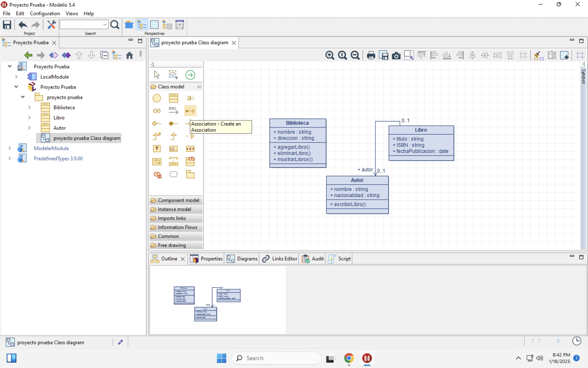The height and width of the screenshot is (368, 588).
Task: Toggle the tree-view perspective button
Action: pos(142,25)
